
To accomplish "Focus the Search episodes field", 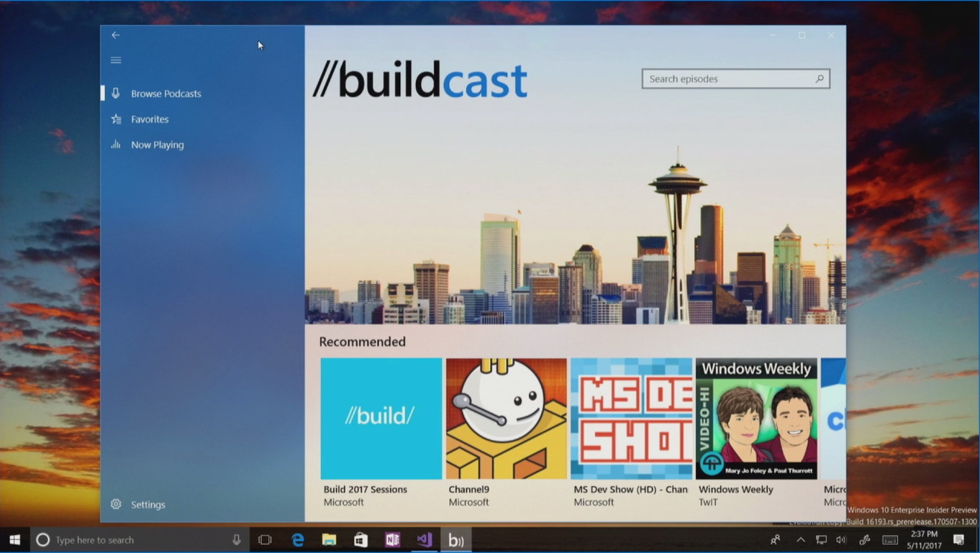I will click(735, 79).
